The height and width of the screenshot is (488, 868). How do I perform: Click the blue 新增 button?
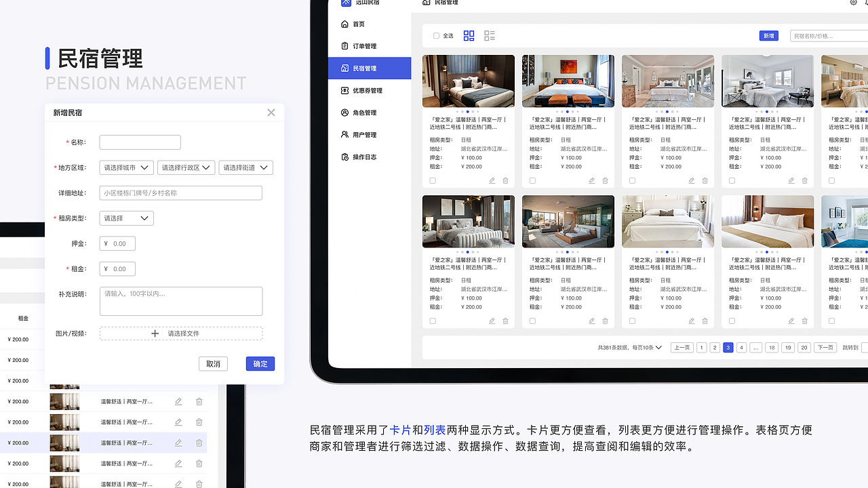click(768, 36)
